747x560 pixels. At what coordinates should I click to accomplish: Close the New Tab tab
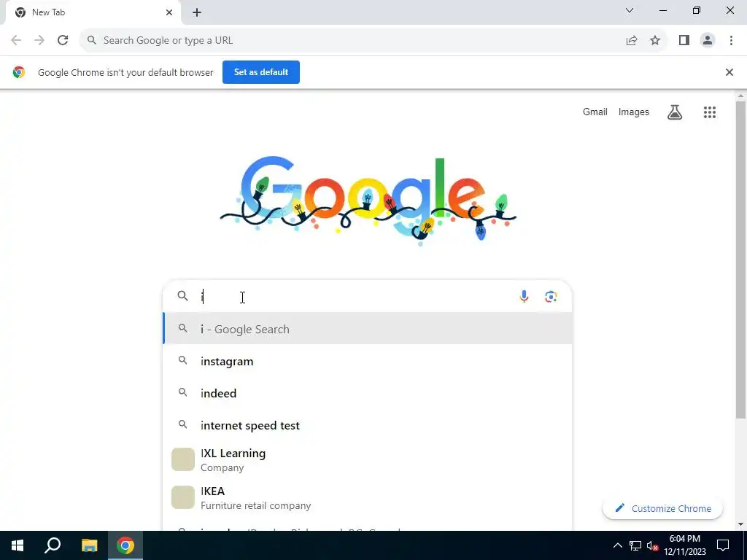coord(169,12)
